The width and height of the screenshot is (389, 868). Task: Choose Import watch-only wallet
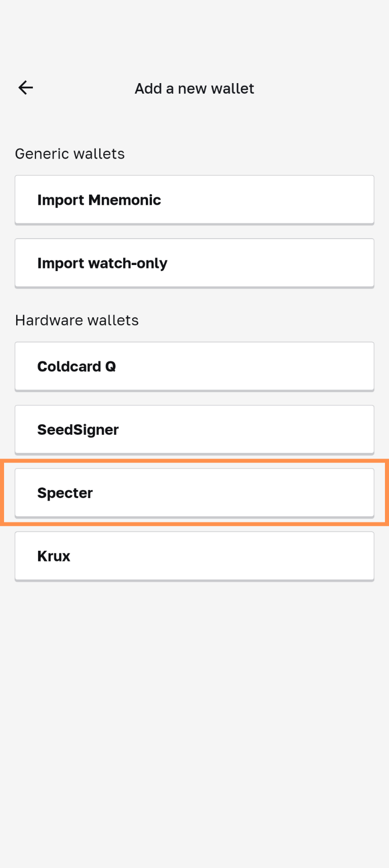click(194, 263)
